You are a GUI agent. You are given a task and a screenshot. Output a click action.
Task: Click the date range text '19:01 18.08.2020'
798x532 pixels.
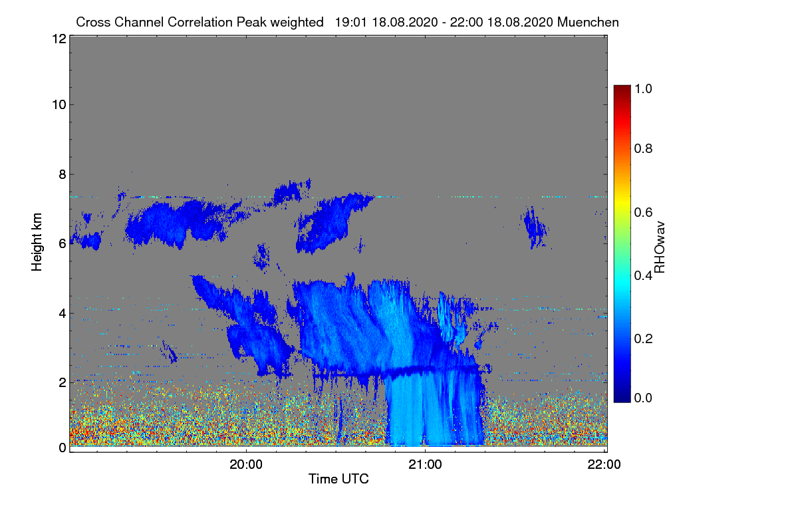point(385,22)
